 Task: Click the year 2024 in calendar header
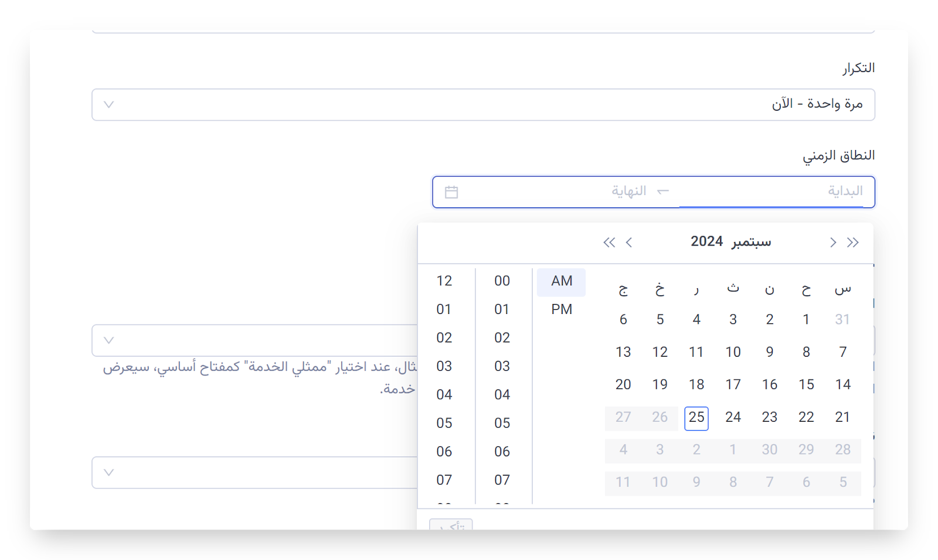tap(706, 242)
